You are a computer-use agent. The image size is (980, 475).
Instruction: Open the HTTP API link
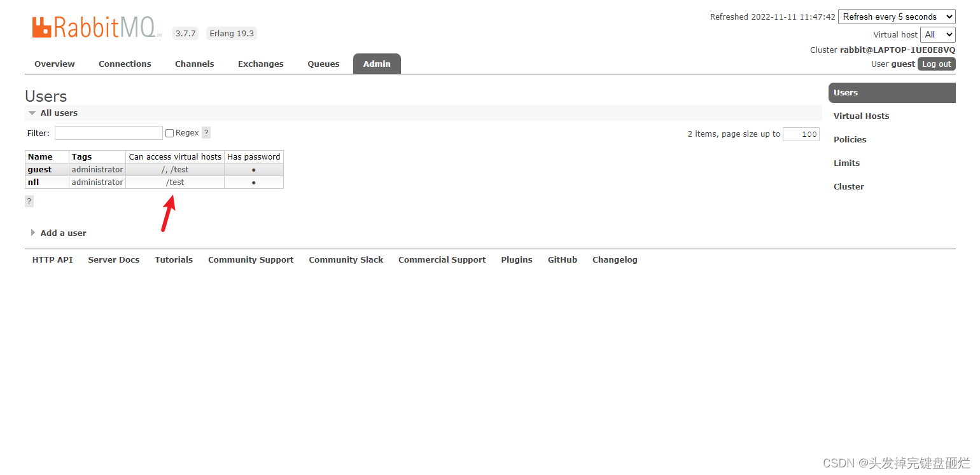(x=52, y=259)
